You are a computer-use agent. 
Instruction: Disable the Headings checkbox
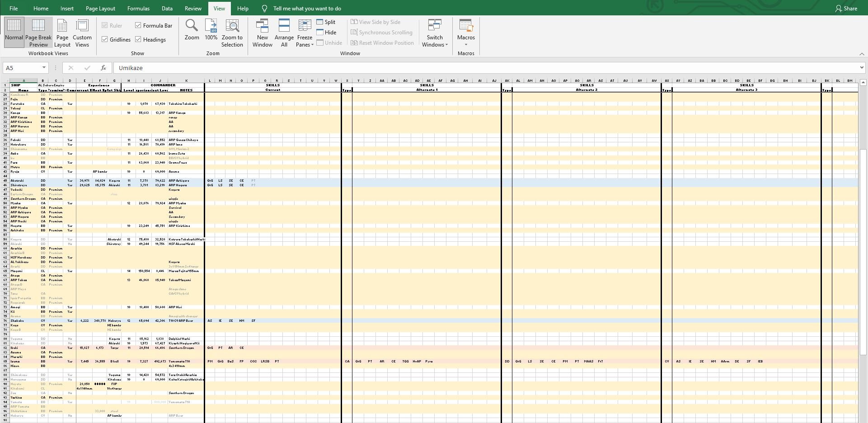pos(138,40)
